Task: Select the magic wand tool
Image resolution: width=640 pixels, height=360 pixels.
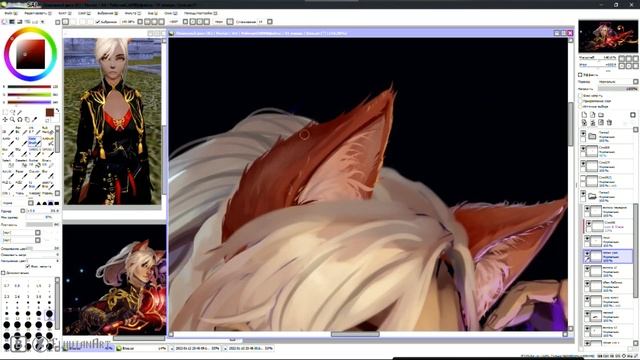Action: (x=19, y=112)
